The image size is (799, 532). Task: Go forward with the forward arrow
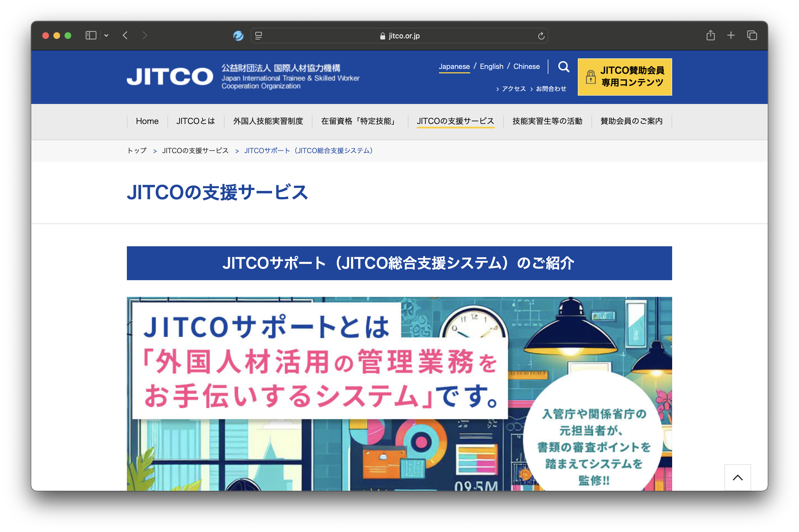(145, 35)
